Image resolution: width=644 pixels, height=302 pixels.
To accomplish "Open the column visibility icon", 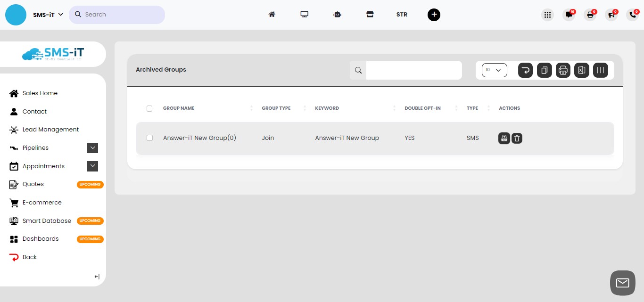I will coord(600,70).
